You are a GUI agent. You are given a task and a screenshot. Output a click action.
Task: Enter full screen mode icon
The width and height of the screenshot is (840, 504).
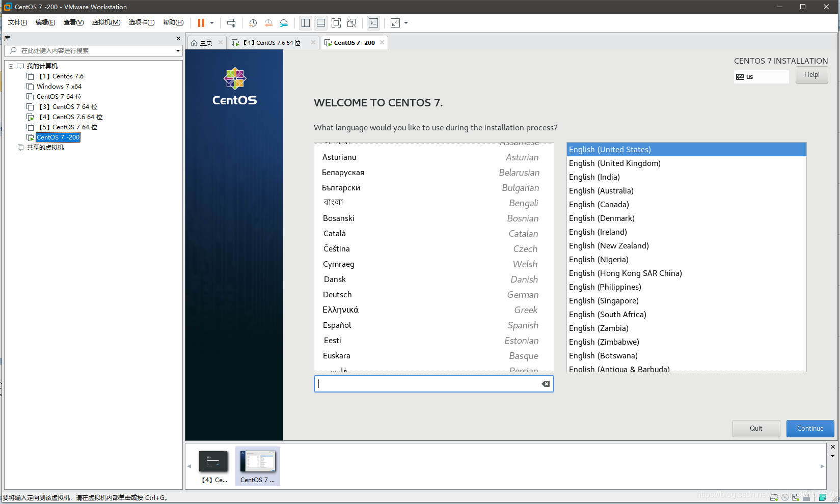click(x=336, y=23)
